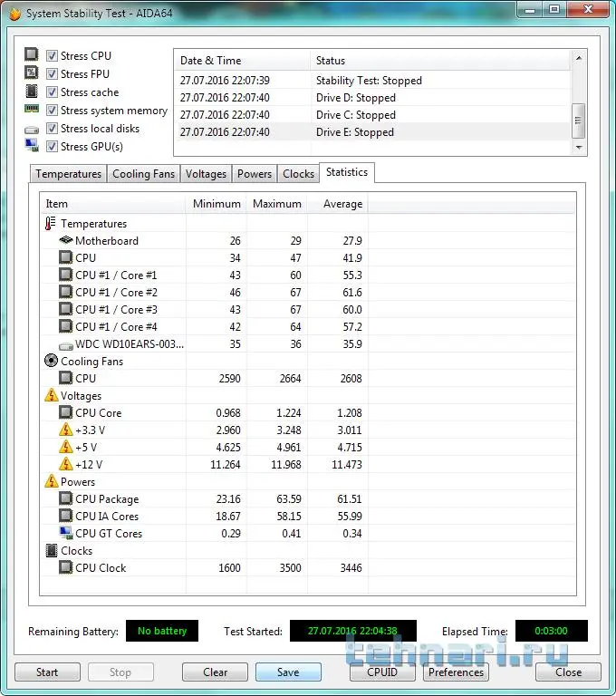Click the '0:03:00' elapsed time display
Screen dimensions: 616x696
click(x=551, y=631)
